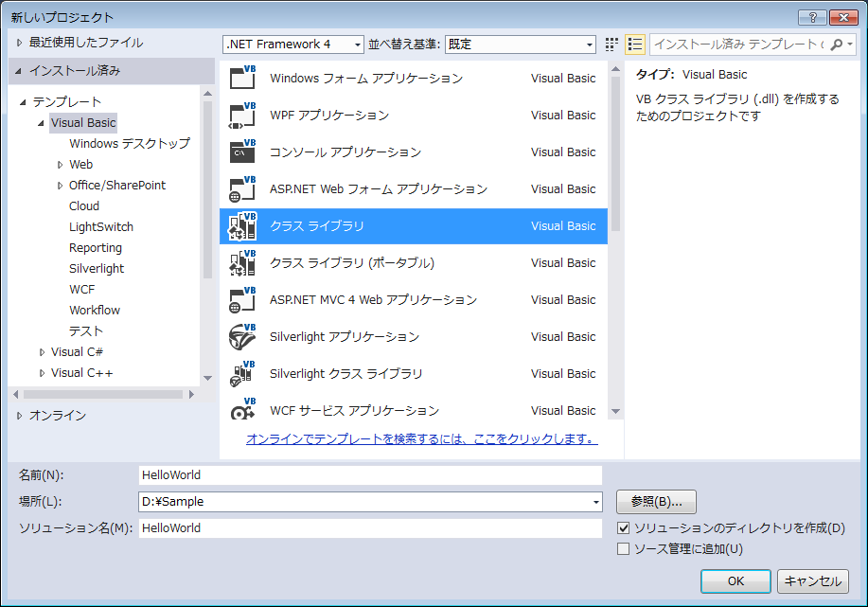
Task: Toggle ソリューションのディレクトリを作成 checkbox
Action: (624, 527)
